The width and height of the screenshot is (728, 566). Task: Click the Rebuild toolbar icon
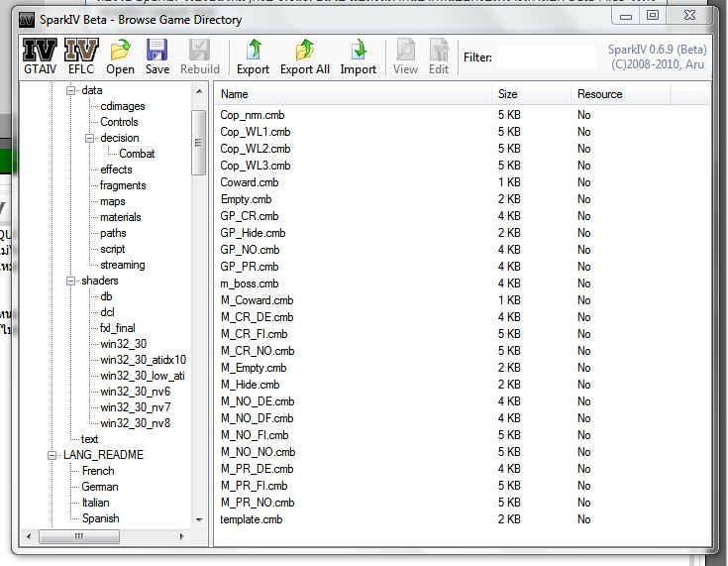[200, 50]
